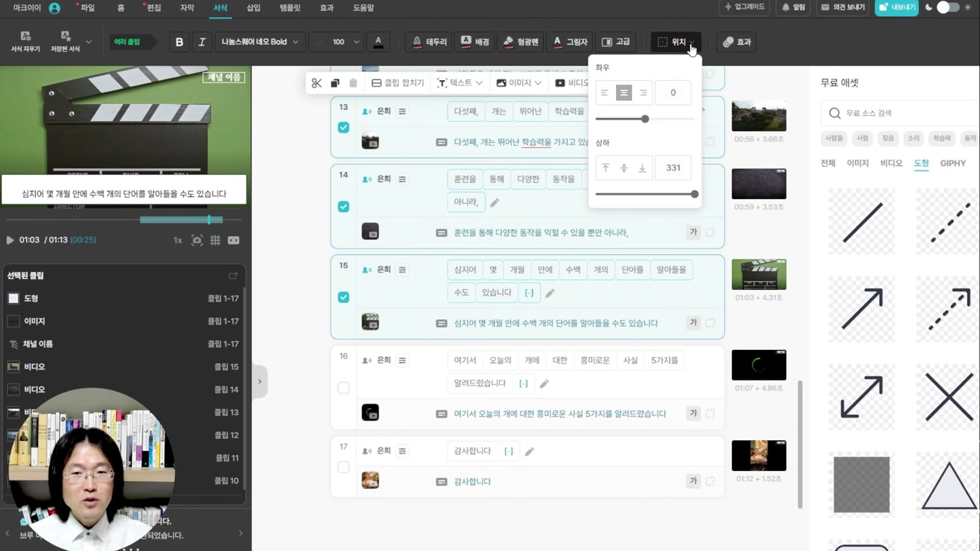Click the 상하 position value field 331

click(673, 168)
